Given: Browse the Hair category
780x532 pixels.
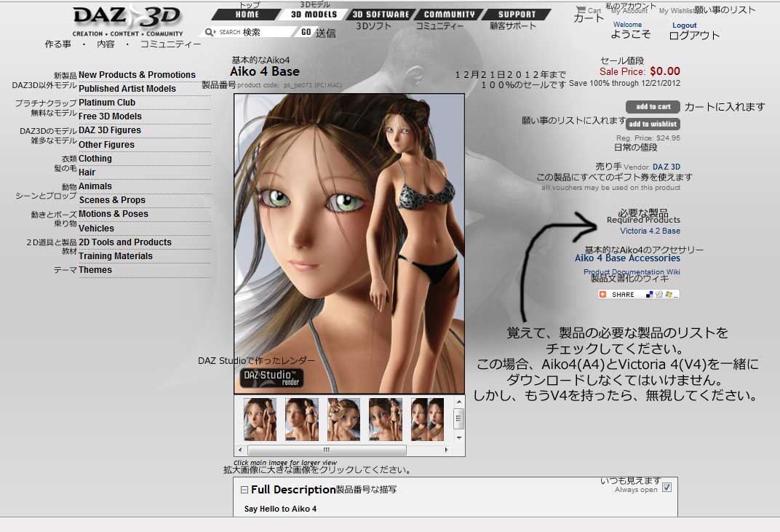Looking at the screenshot, I should (87, 172).
